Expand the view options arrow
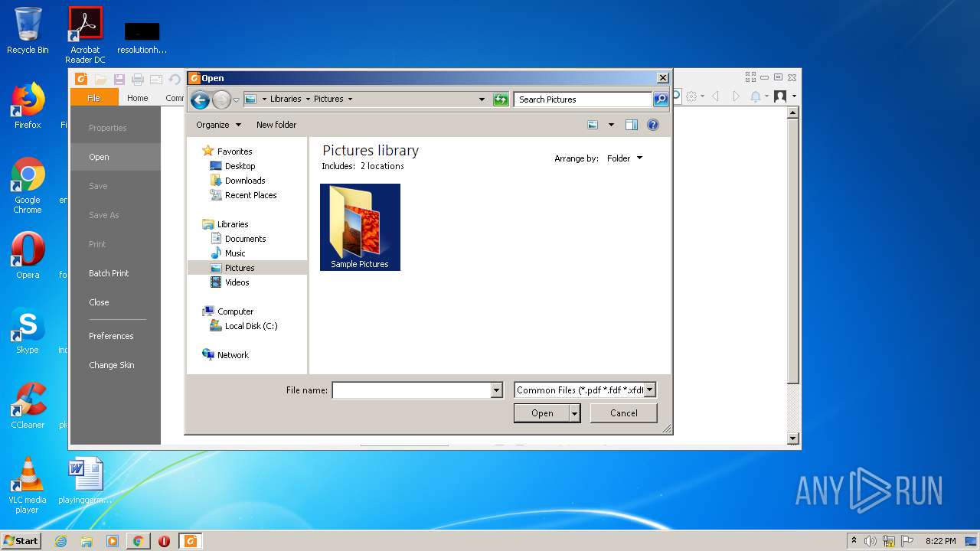The image size is (980, 551). (x=611, y=125)
